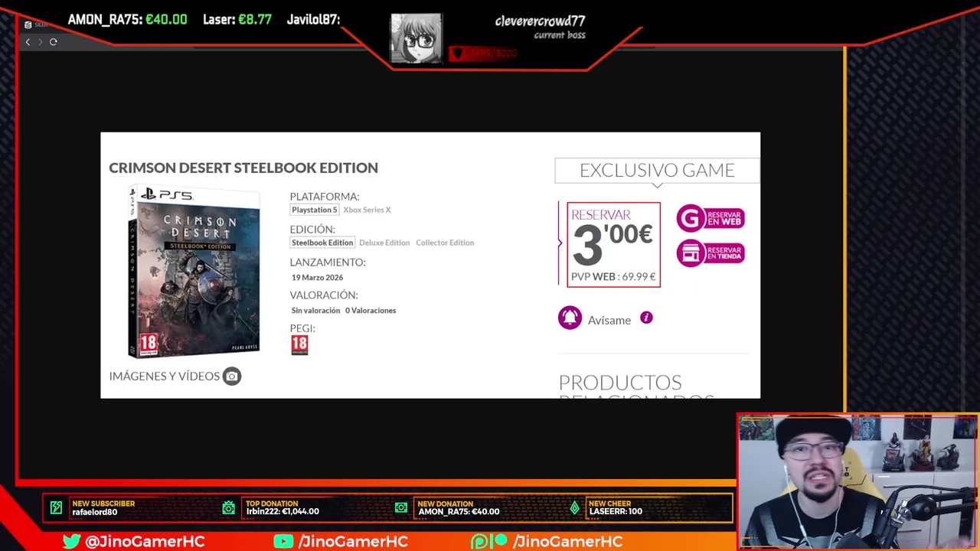Select Deluxe Edition option
This screenshot has height=551, width=980.
tap(384, 243)
